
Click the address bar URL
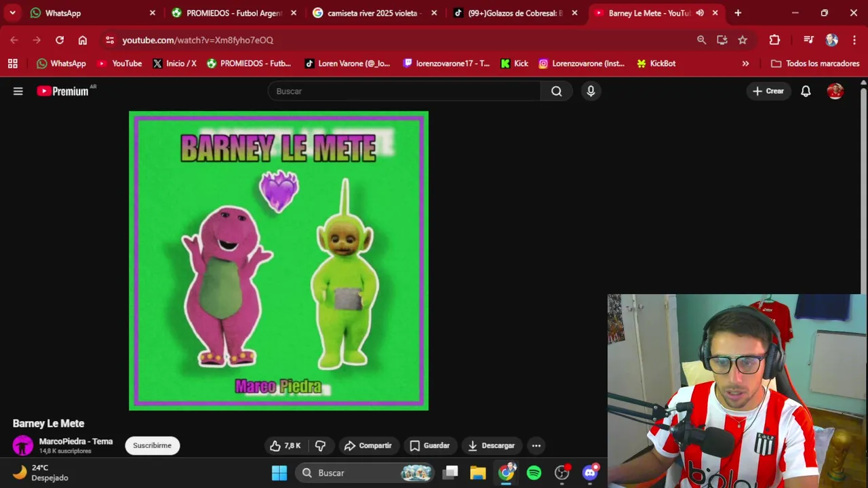197,40
